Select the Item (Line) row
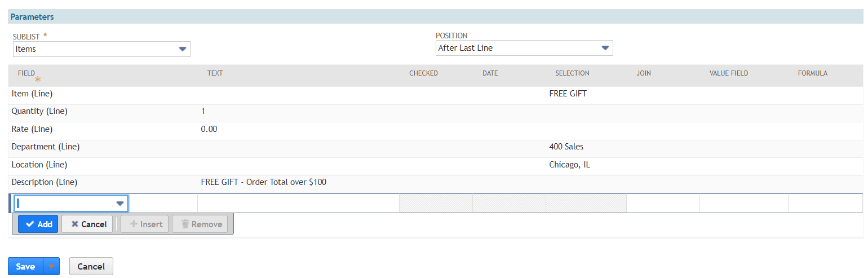Viewport: 868px width, 278px height. (x=32, y=94)
